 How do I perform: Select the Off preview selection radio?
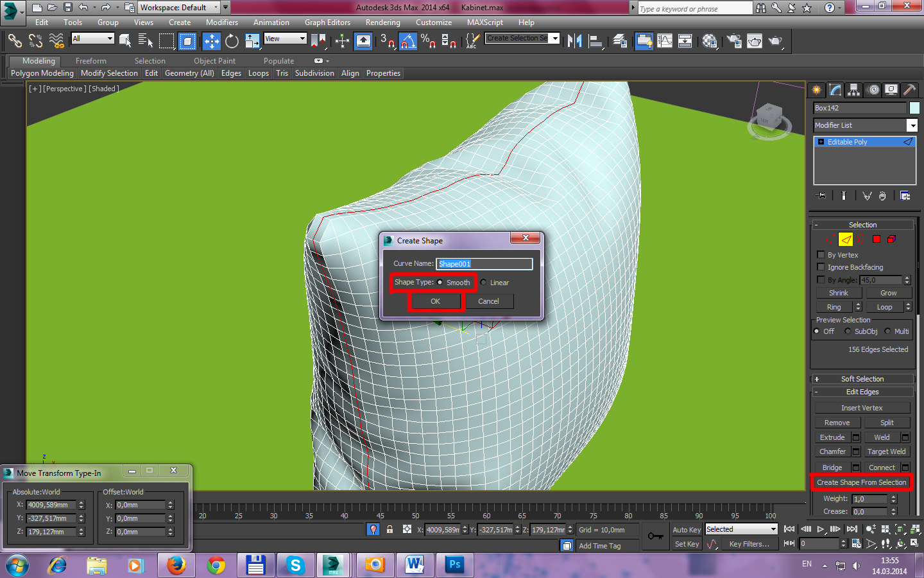[817, 331]
